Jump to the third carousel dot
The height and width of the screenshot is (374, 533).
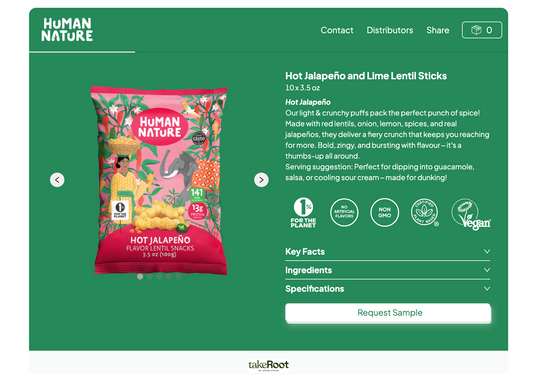[159, 276]
